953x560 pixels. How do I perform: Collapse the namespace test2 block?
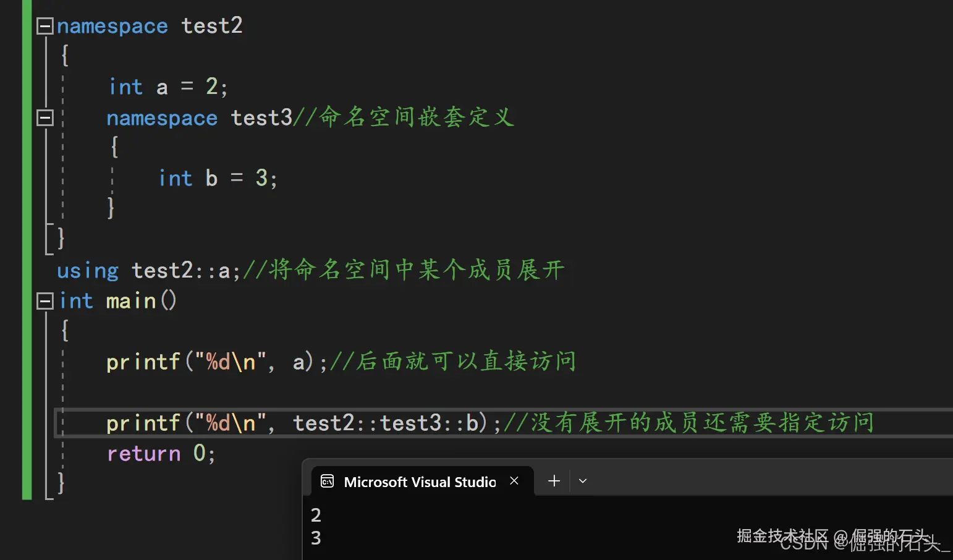tap(44, 26)
